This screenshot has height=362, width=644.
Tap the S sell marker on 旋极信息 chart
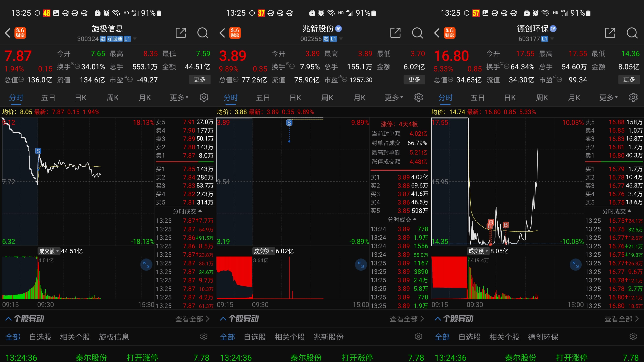38,151
